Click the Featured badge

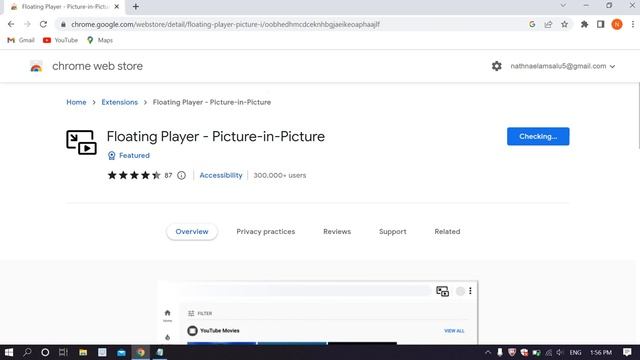(129, 156)
